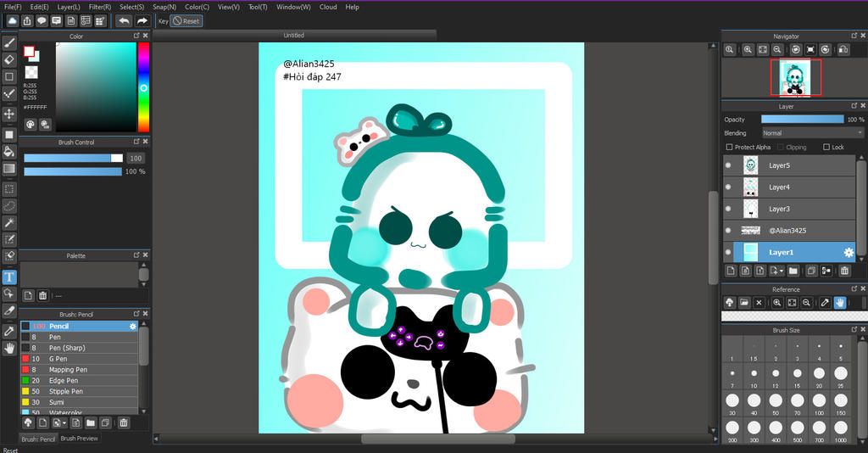Expand the add-brush dropdown arrow in Brush panel
The width and height of the screenshot is (868, 453).
point(63,422)
